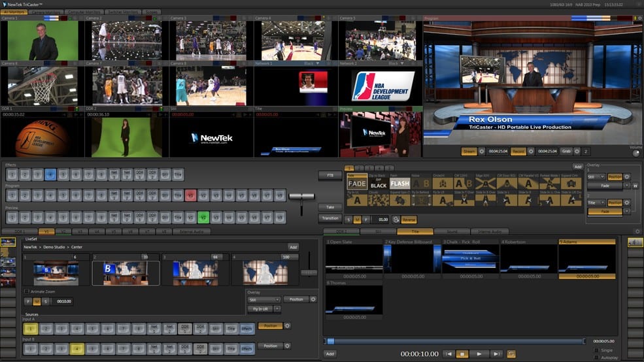Viewport: 644px width, 362px height.
Task: Open Overlay 1 position settings gear
Action: pyautogui.click(x=627, y=177)
